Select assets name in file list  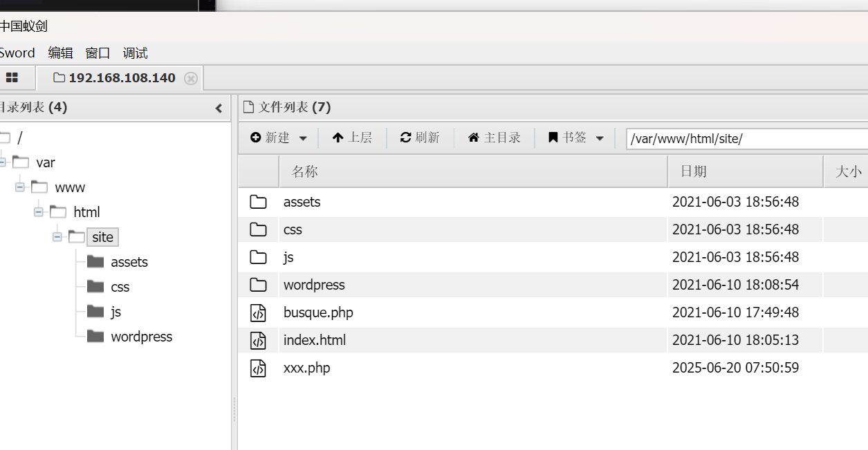pyautogui.click(x=302, y=202)
